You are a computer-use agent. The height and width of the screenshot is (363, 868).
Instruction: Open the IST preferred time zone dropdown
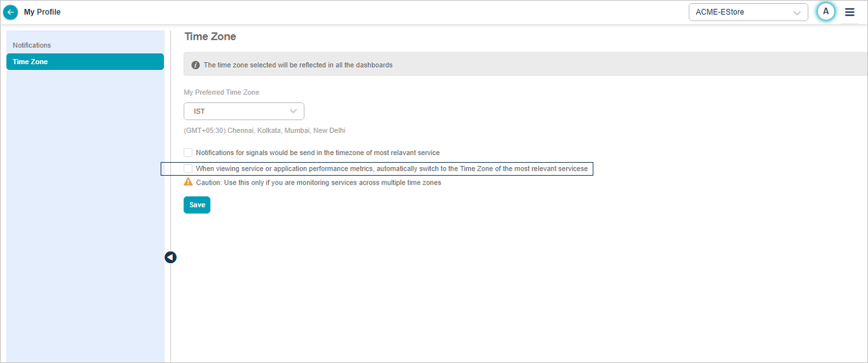pos(244,111)
